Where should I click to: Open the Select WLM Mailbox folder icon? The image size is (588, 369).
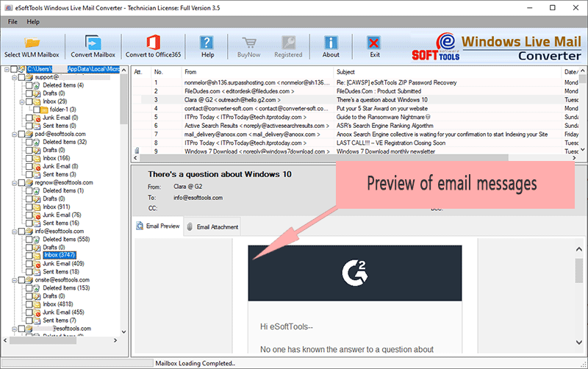(32, 43)
